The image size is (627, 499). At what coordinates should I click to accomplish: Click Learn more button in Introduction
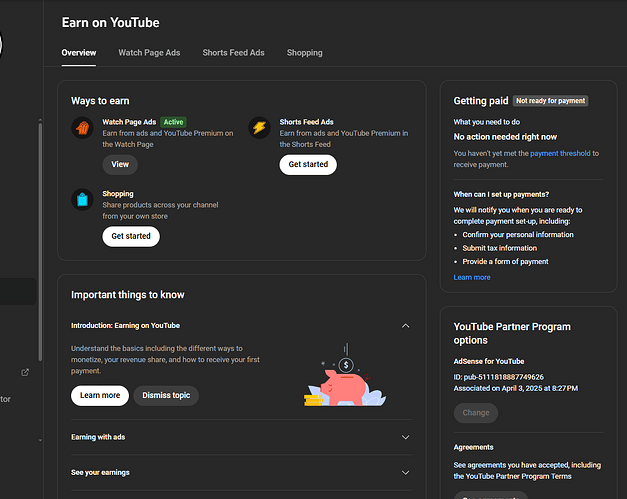(100, 395)
